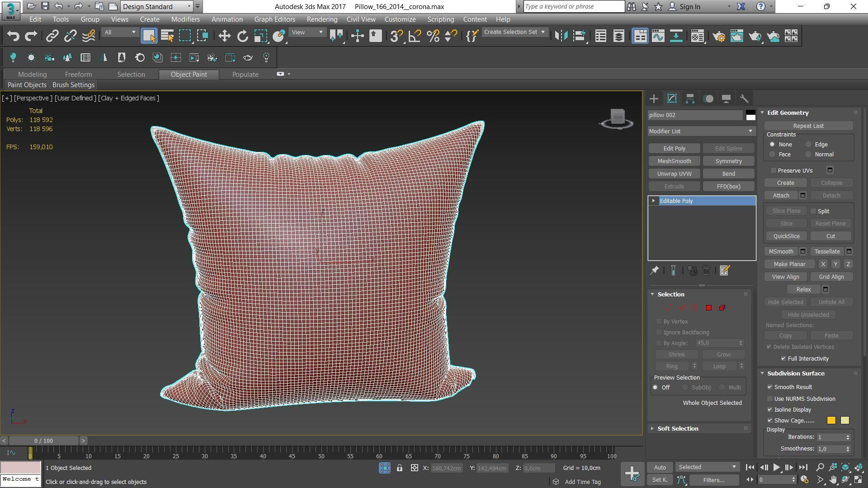The width and height of the screenshot is (868, 488).
Task: Activate the Select and Rotate tool
Action: click(x=242, y=36)
